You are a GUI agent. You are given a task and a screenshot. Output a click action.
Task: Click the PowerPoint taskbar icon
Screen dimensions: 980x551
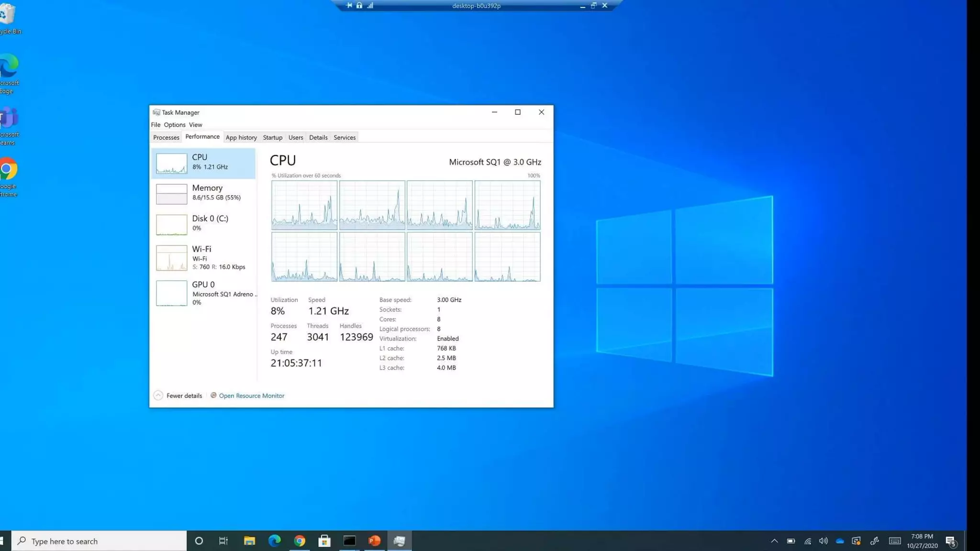click(x=374, y=541)
